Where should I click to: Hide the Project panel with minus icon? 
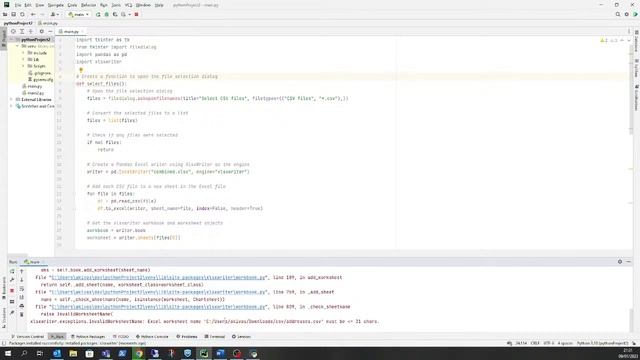click(x=50, y=31)
